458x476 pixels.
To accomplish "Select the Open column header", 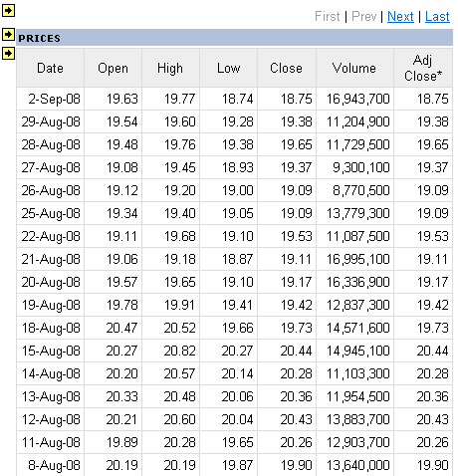I will [x=113, y=68].
